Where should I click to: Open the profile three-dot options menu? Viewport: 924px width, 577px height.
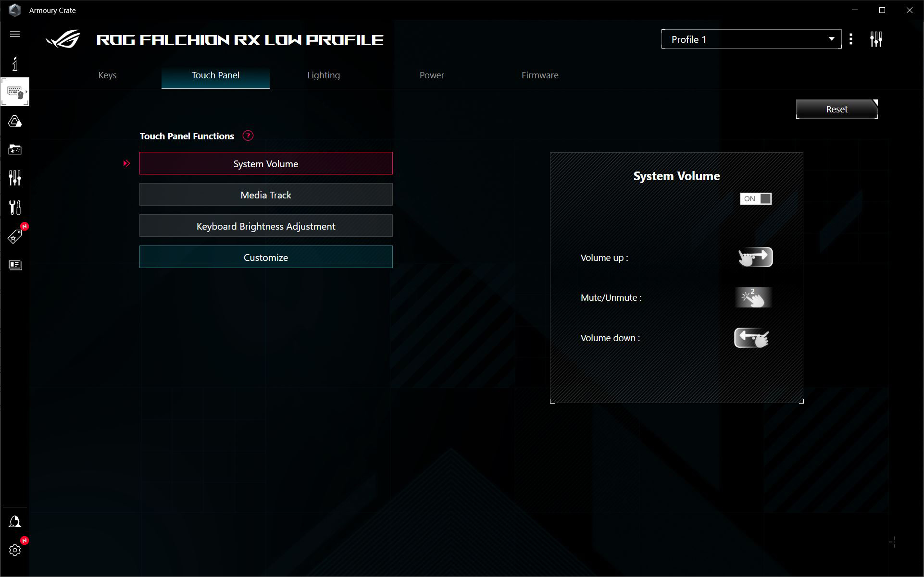pos(851,39)
